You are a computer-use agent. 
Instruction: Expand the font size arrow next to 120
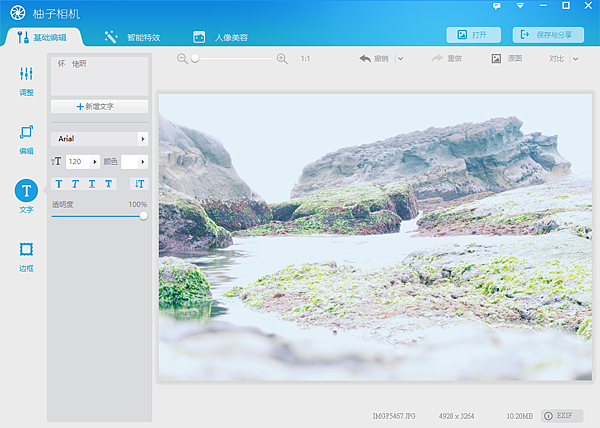tap(95, 162)
